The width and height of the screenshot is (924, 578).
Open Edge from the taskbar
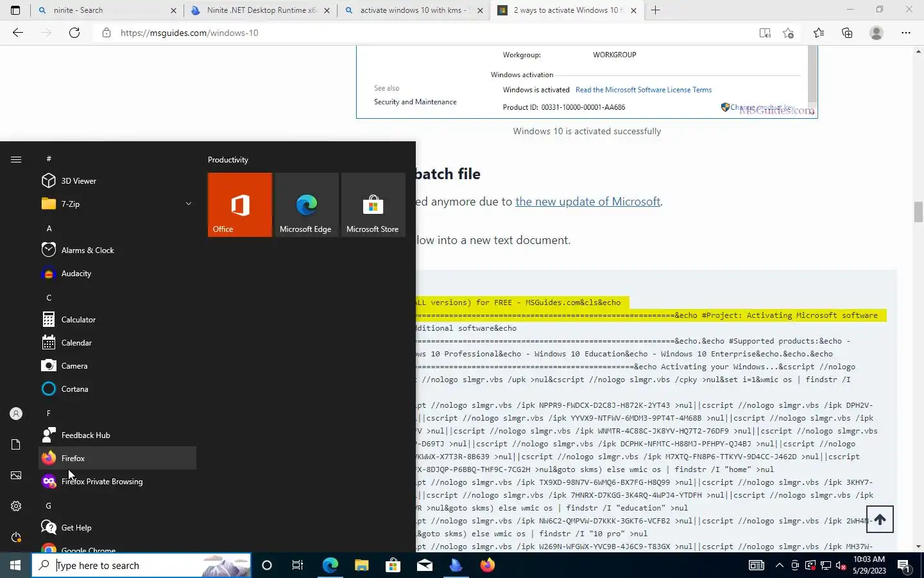(330, 565)
